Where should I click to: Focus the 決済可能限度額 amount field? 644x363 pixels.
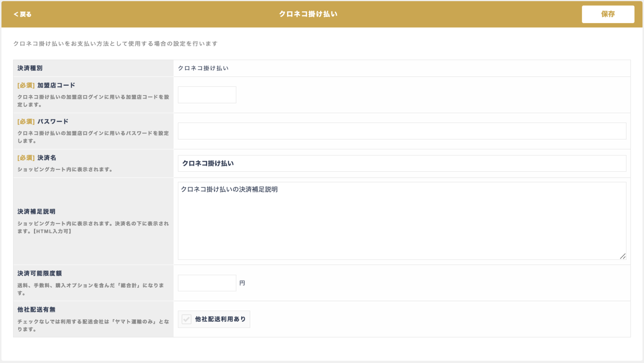207,283
